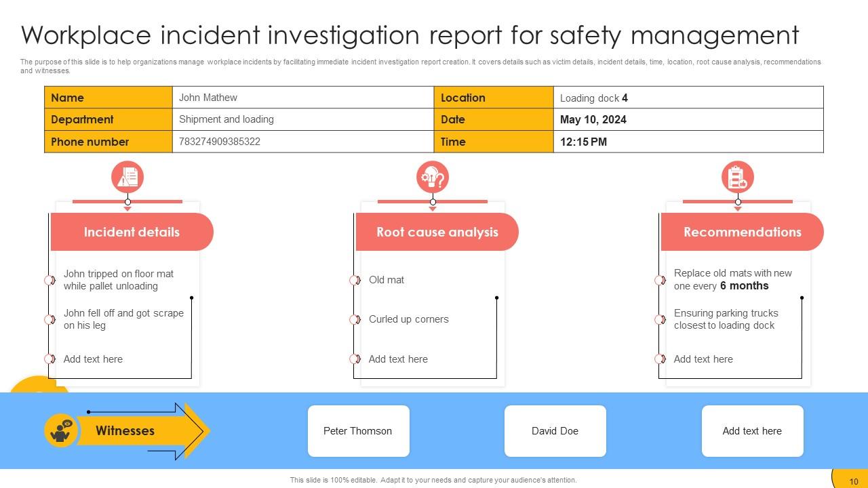
Task: Click the red bullet marker beside Old mat
Action: [354, 280]
